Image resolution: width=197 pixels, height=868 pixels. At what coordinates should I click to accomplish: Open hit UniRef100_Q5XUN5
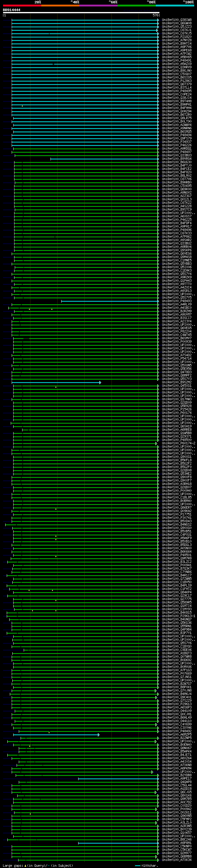coord(177,365)
